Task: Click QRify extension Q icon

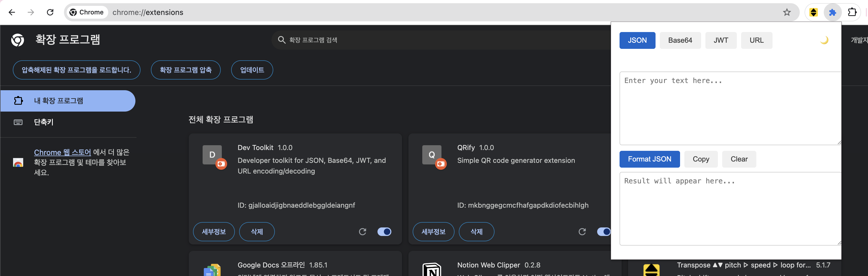Action: point(432,155)
